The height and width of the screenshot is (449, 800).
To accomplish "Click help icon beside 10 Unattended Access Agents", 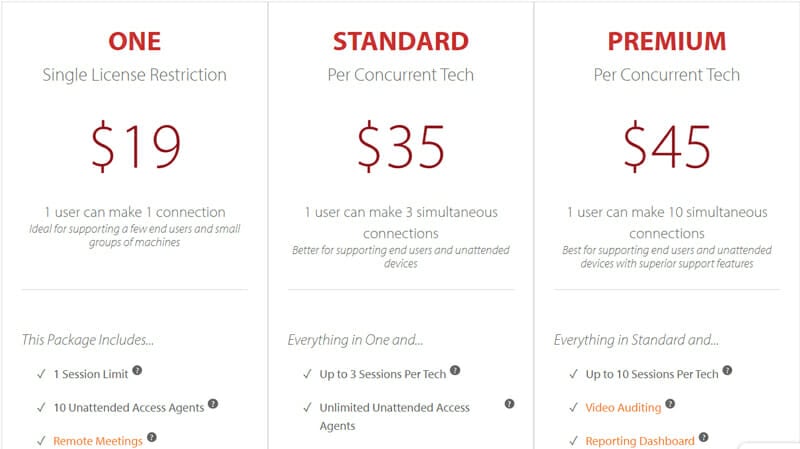I will 213,404.
